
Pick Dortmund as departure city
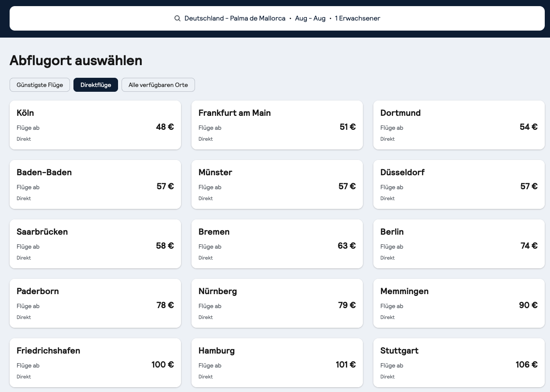click(459, 125)
